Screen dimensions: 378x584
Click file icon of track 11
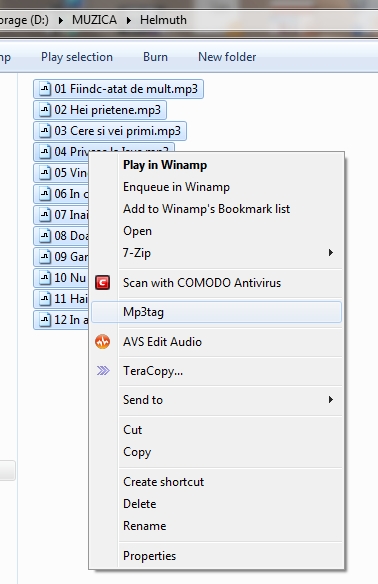[45, 299]
